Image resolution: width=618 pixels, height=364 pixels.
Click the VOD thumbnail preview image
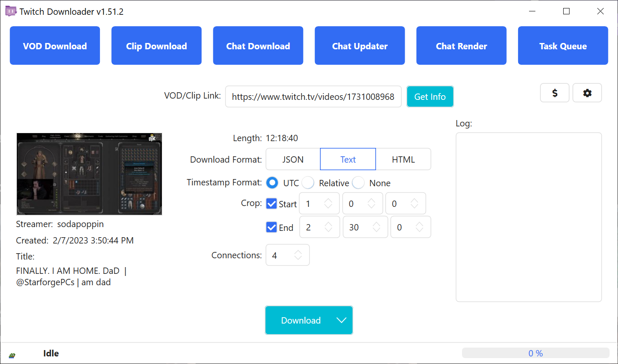pos(89,174)
